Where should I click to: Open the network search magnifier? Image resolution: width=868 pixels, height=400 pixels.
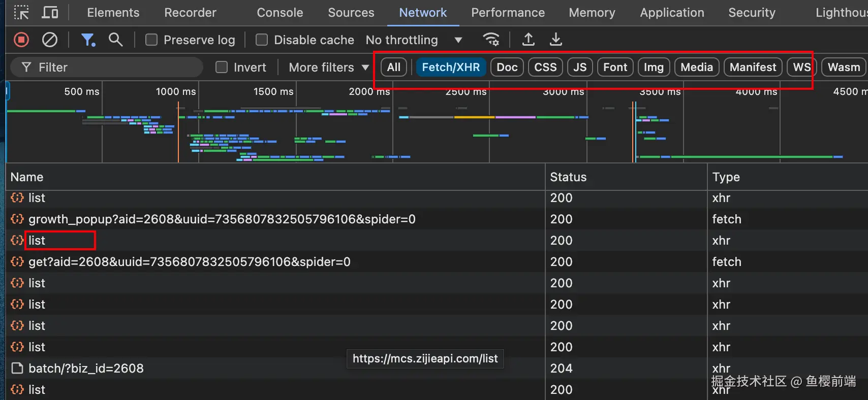(116, 40)
